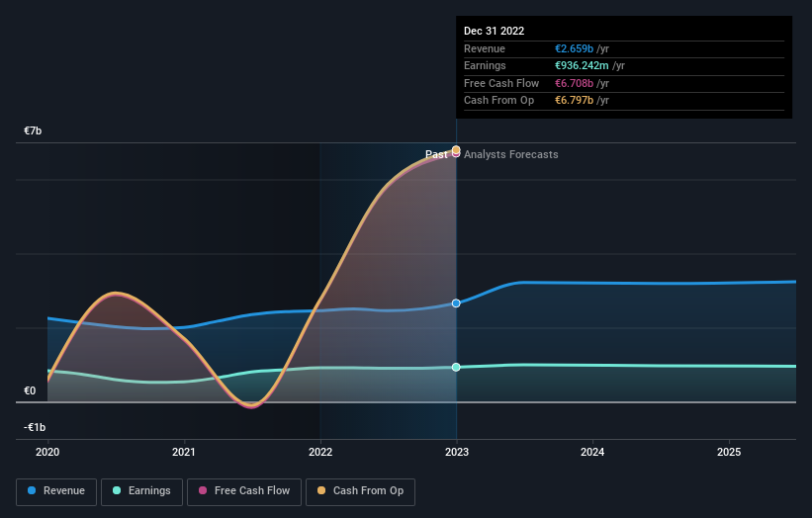Click the 2021 x-axis label
Viewport: 812px width, 518px height.
184,452
